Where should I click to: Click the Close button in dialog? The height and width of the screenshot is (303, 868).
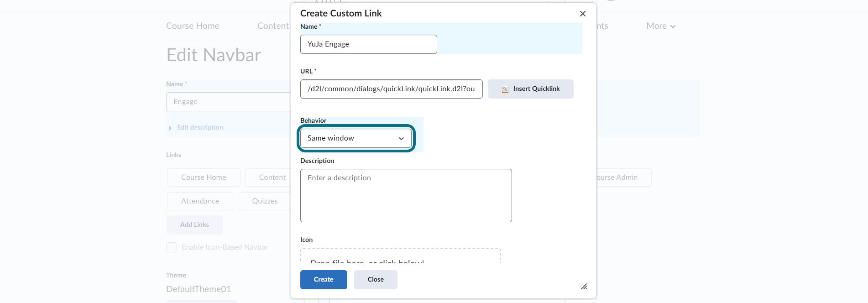tap(376, 280)
